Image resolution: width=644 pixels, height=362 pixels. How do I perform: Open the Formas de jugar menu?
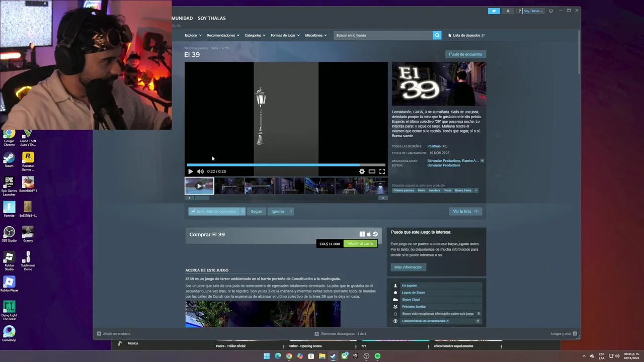coord(285,35)
